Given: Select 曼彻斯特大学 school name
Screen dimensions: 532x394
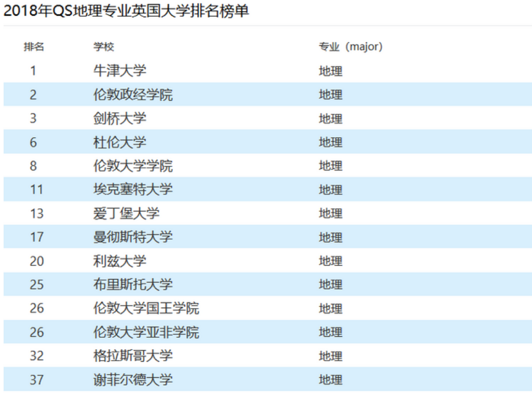Looking at the screenshot, I should coord(133,237).
